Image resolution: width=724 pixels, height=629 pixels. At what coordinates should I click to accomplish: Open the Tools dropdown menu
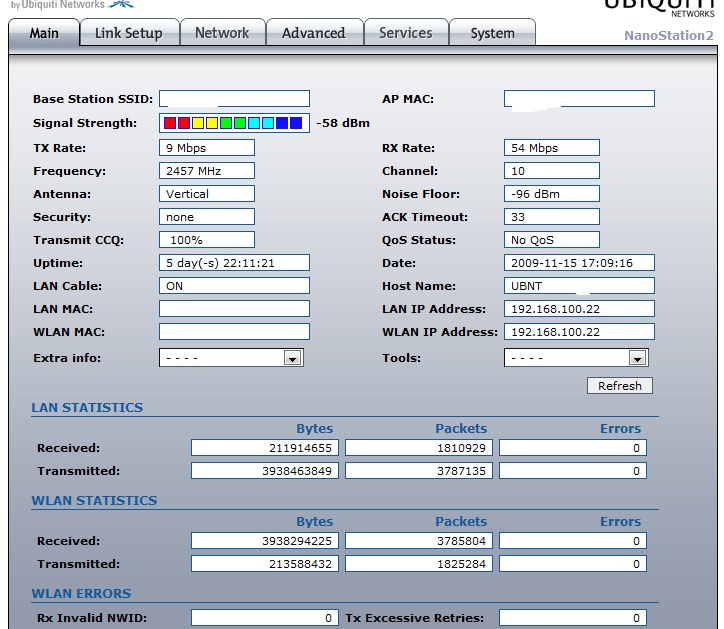pos(576,357)
